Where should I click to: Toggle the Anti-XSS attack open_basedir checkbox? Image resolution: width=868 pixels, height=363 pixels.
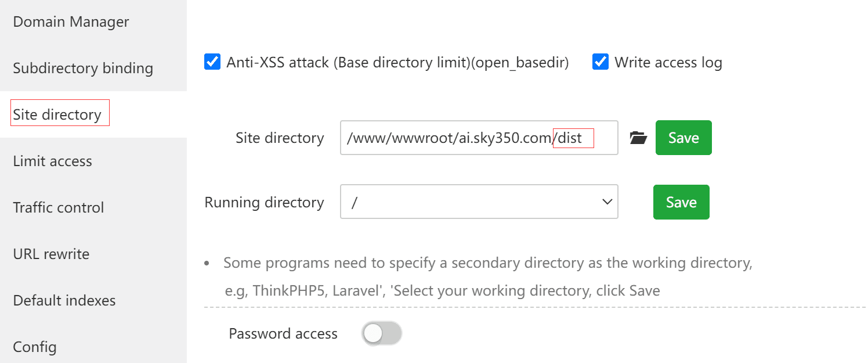tap(212, 62)
